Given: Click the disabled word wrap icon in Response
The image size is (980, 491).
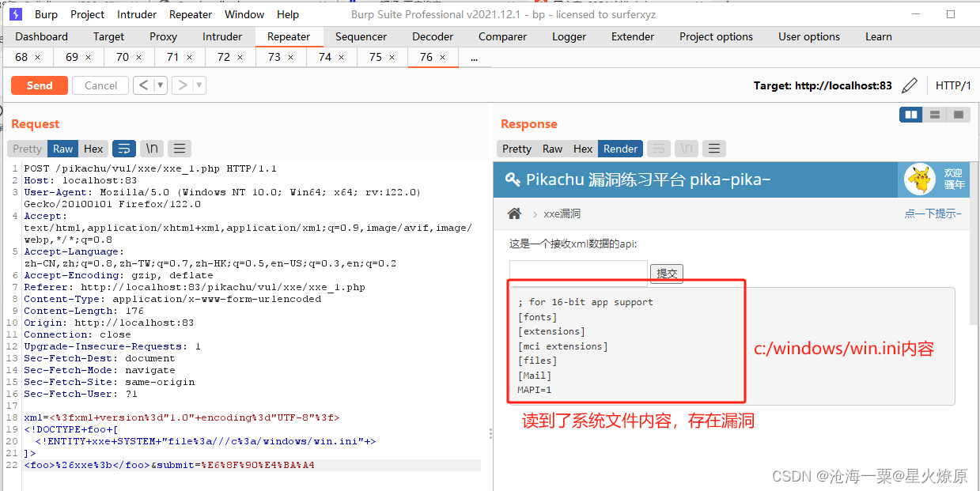Looking at the screenshot, I should [659, 149].
